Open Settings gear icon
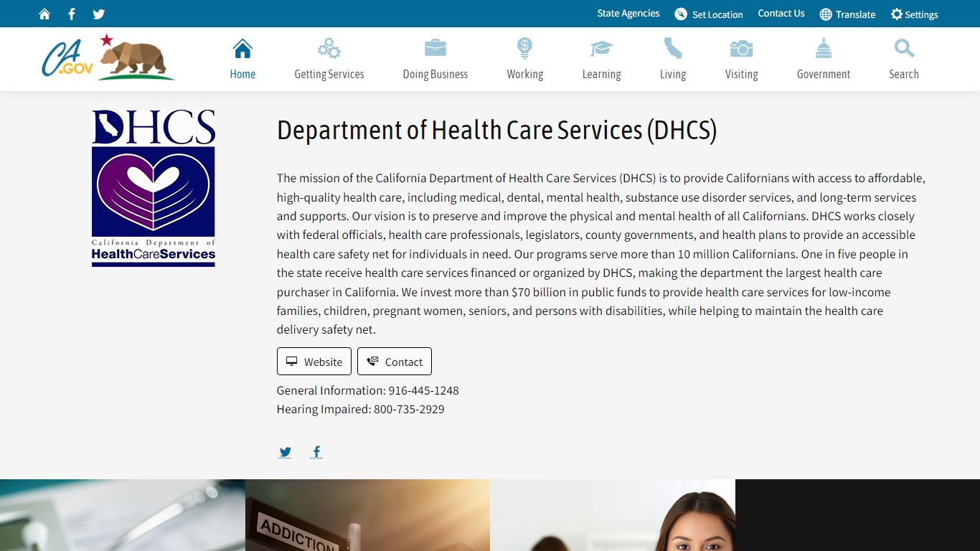 click(x=897, y=14)
